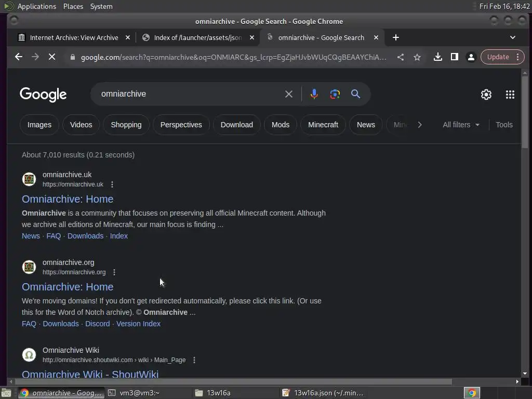
Task: Click the address bar URL
Action: coord(233,57)
